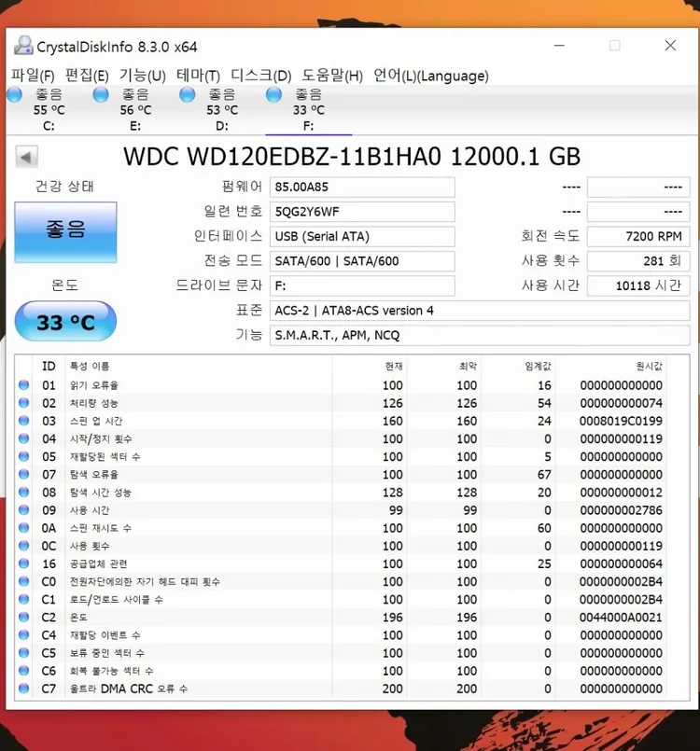Screen dimensions: 700x751
Task: Open the 편집(E) menu
Action: click(x=87, y=76)
